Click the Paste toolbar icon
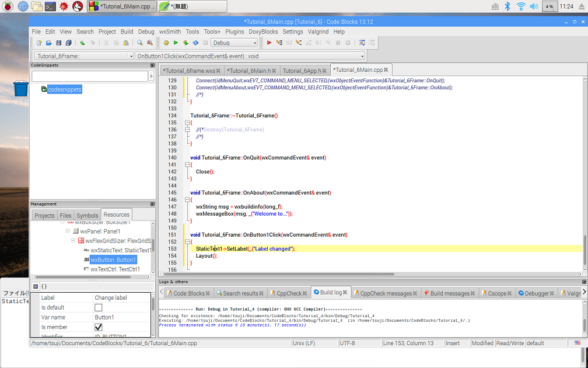The height and width of the screenshot is (368, 588). 126,43
